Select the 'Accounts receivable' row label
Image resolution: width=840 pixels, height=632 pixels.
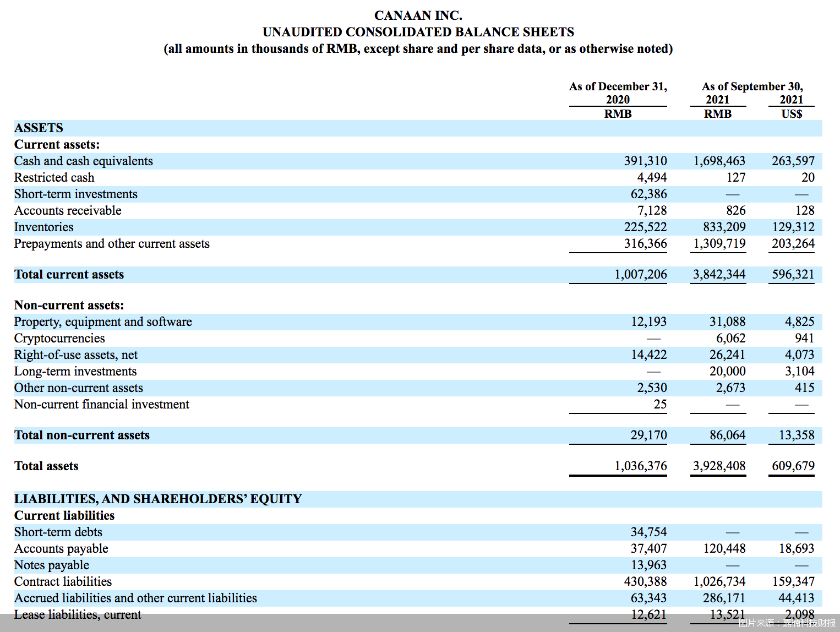point(68,210)
